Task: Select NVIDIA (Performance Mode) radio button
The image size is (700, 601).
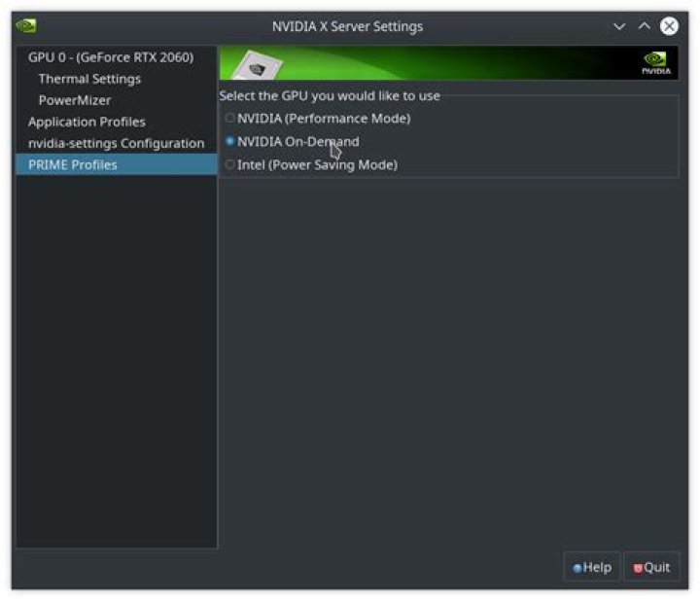Action: tap(229, 119)
